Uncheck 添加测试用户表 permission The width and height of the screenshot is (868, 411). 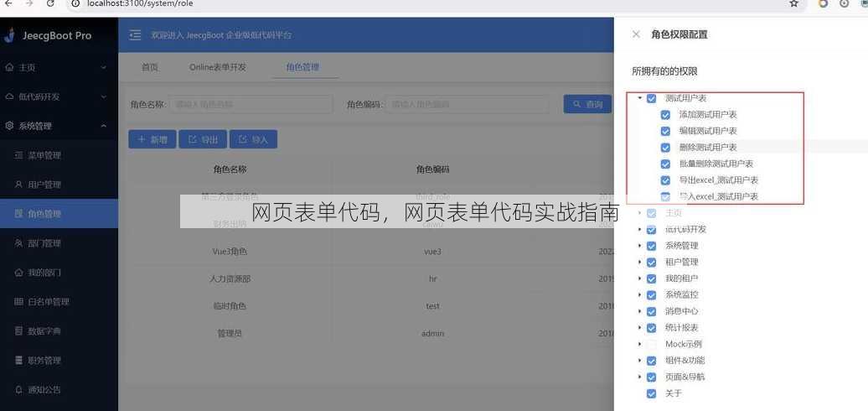pyautogui.click(x=666, y=115)
